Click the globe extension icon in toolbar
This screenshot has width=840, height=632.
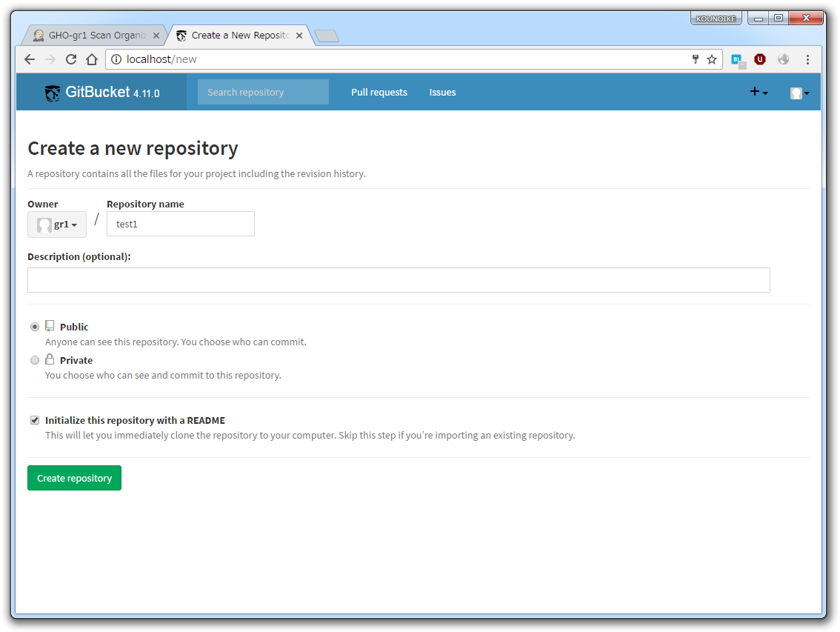coord(784,59)
